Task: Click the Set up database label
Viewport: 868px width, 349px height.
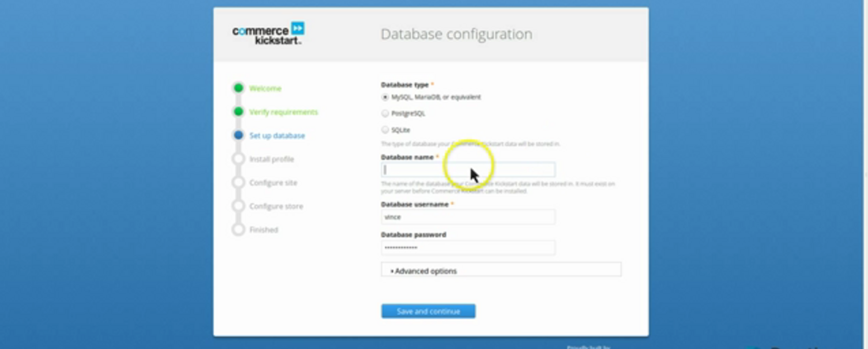Action: (277, 135)
